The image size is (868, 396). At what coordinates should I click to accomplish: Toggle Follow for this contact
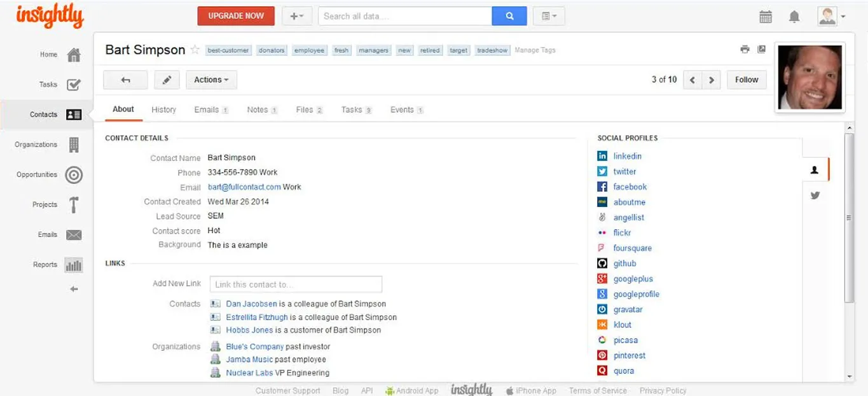[747, 80]
